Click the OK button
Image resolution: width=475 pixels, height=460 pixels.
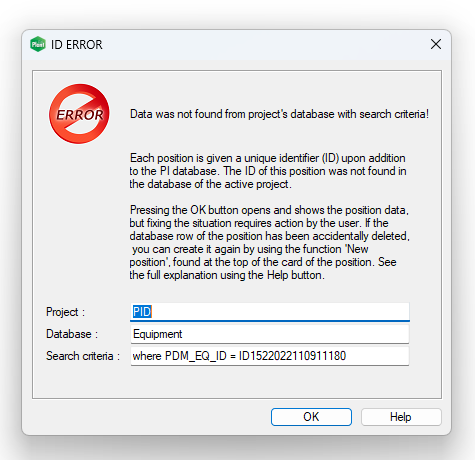(311, 417)
